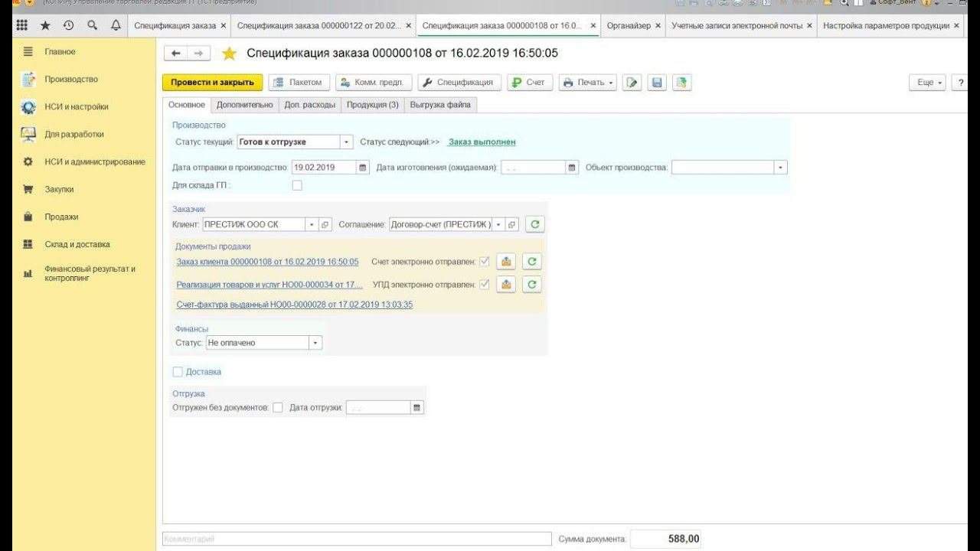Send the Счет electronically with the mail icon
This screenshot has height=551, width=980.
click(x=506, y=262)
